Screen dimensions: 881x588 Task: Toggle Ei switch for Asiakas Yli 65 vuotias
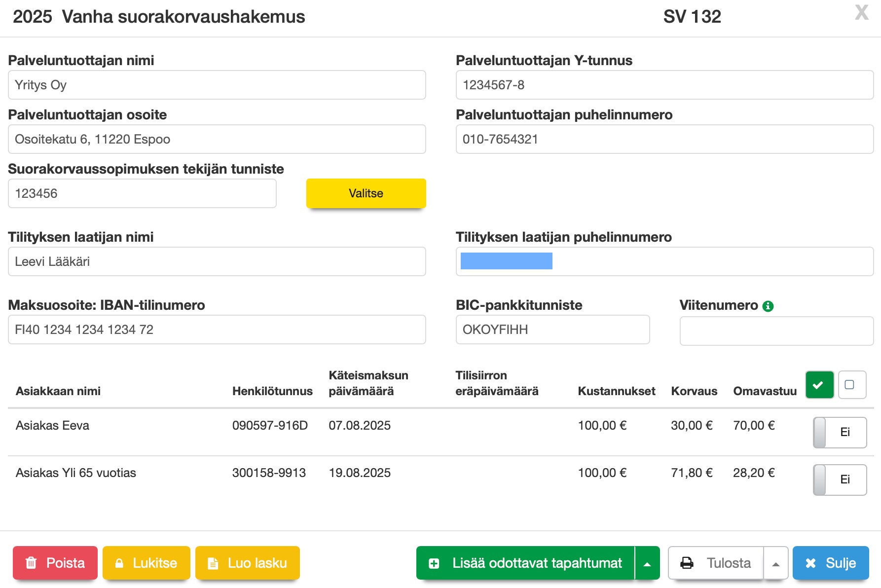(x=840, y=479)
